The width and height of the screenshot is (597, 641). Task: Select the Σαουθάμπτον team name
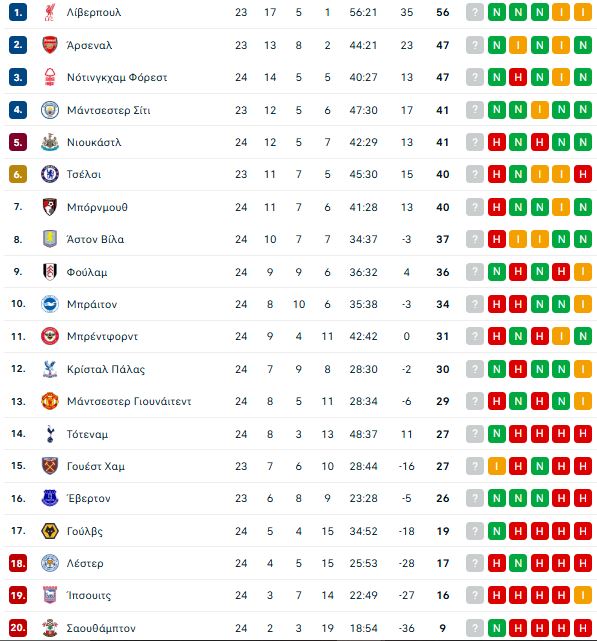tap(101, 628)
